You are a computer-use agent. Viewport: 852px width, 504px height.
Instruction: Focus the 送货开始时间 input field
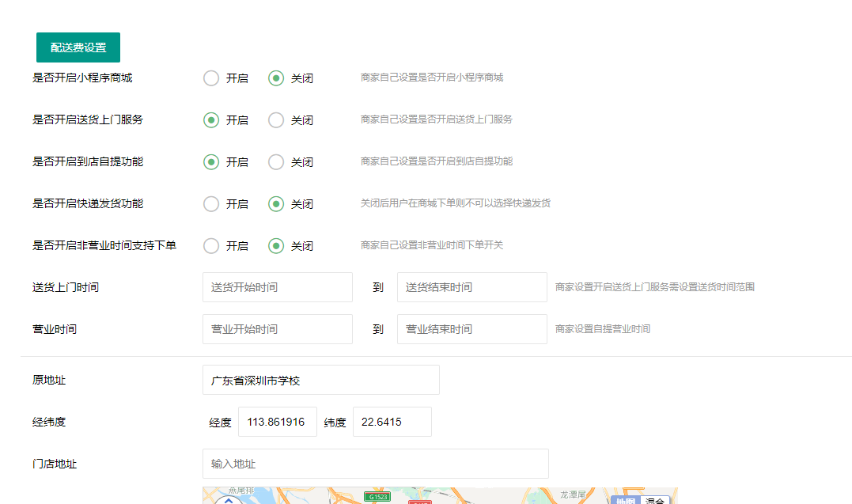pos(278,287)
